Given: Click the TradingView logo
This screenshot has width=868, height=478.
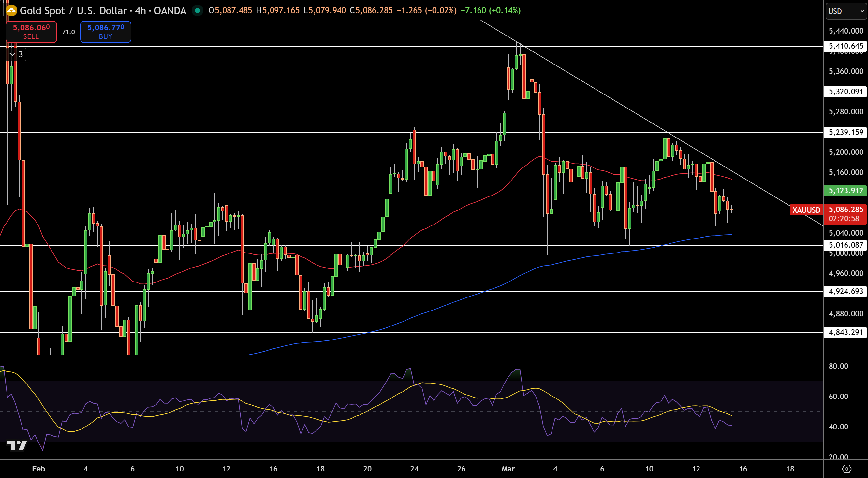Looking at the screenshot, I should [x=17, y=445].
